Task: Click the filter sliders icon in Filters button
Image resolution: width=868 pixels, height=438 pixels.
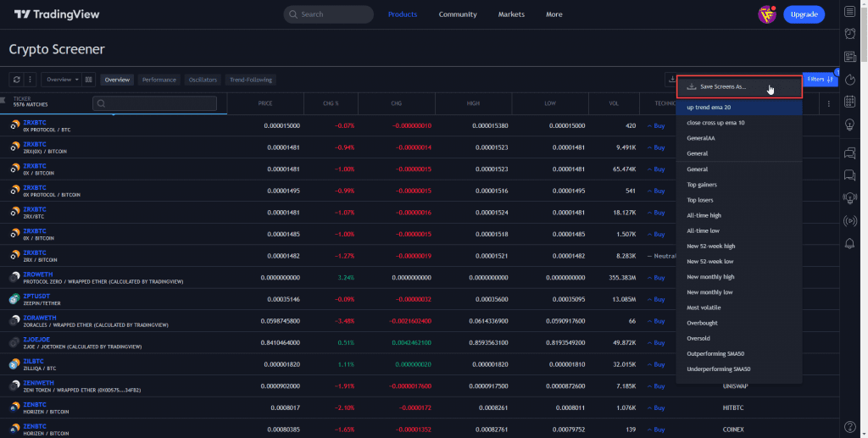Action: [830, 80]
